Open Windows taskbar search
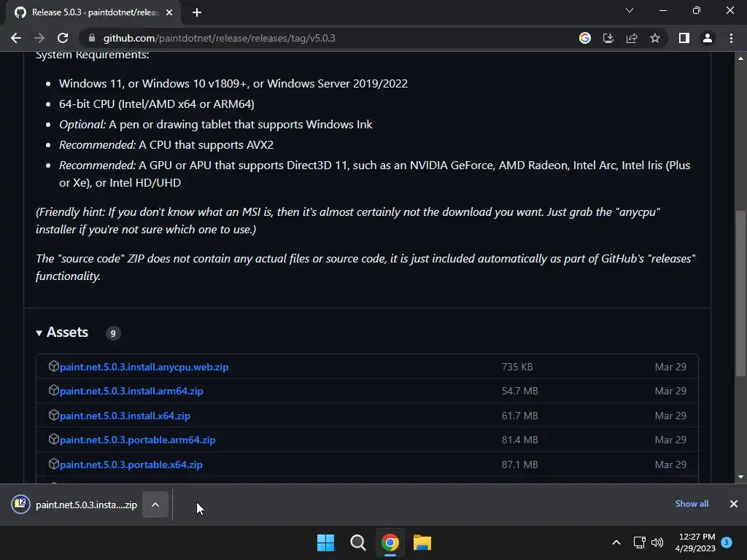The height and width of the screenshot is (560, 747). click(x=357, y=542)
